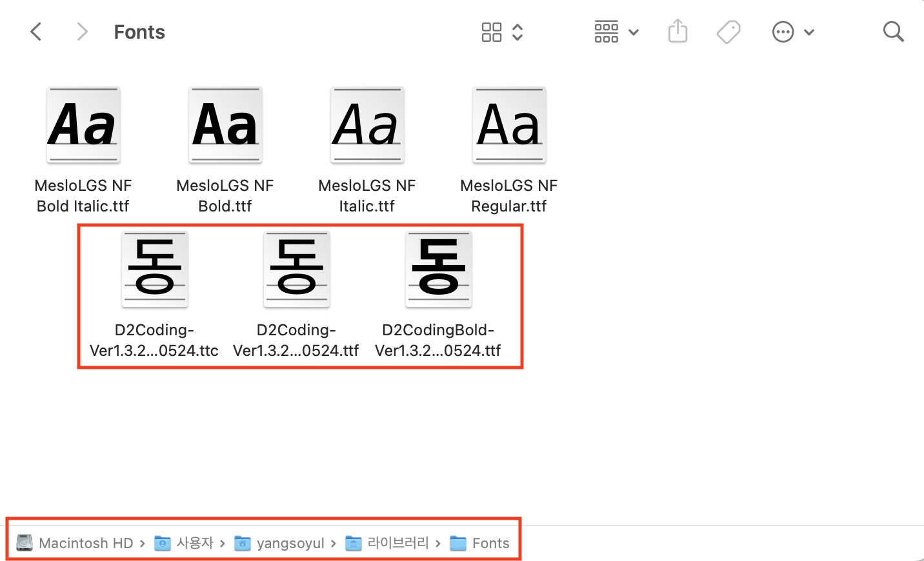Open the Search magnifier icon
Viewport: 924px width, 561px height.
[x=893, y=32]
